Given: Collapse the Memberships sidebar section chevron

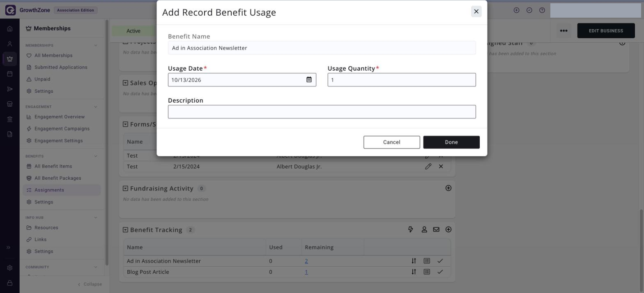Looking at the screenshot, I should tap(96, 46).
